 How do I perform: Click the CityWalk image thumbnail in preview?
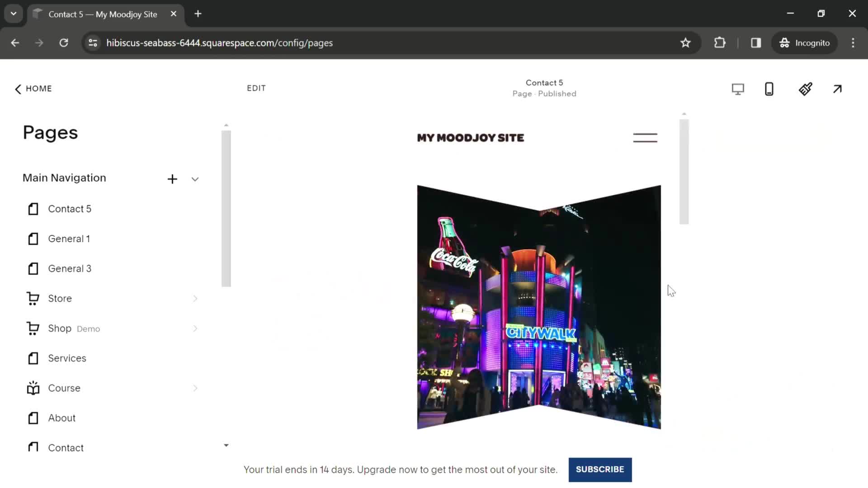538,305
